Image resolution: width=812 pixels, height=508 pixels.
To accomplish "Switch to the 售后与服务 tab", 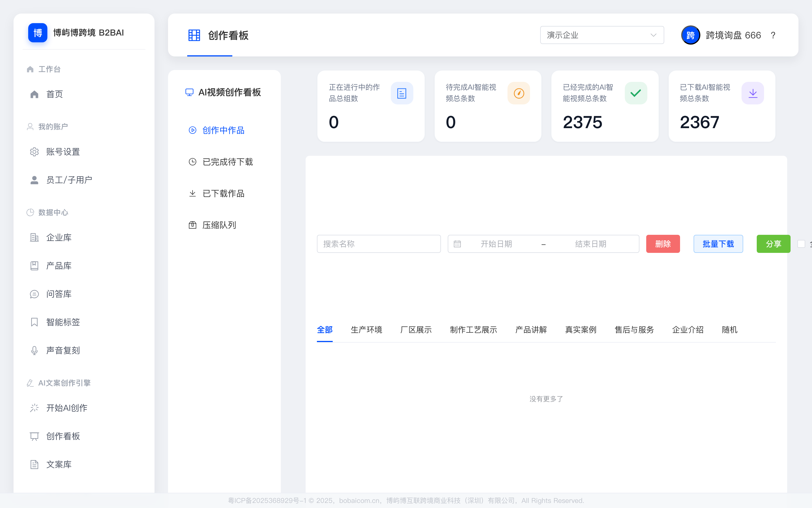I will click(634, 330).
